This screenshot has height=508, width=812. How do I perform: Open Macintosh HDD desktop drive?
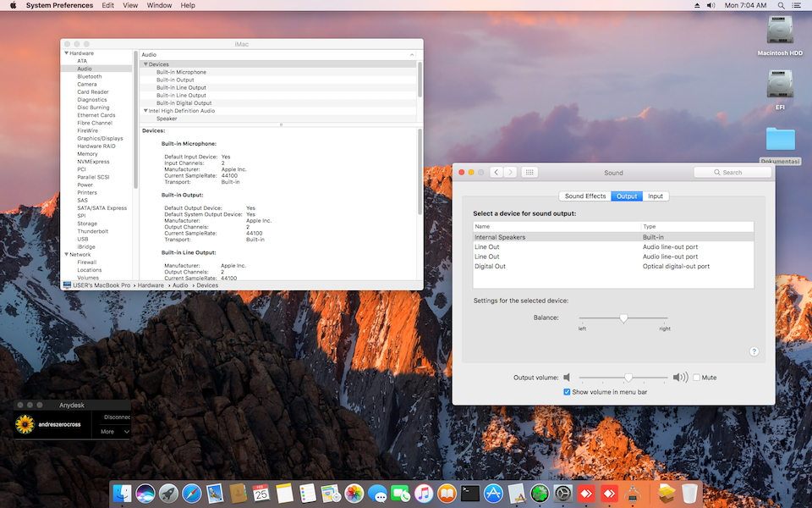(780, 36)
